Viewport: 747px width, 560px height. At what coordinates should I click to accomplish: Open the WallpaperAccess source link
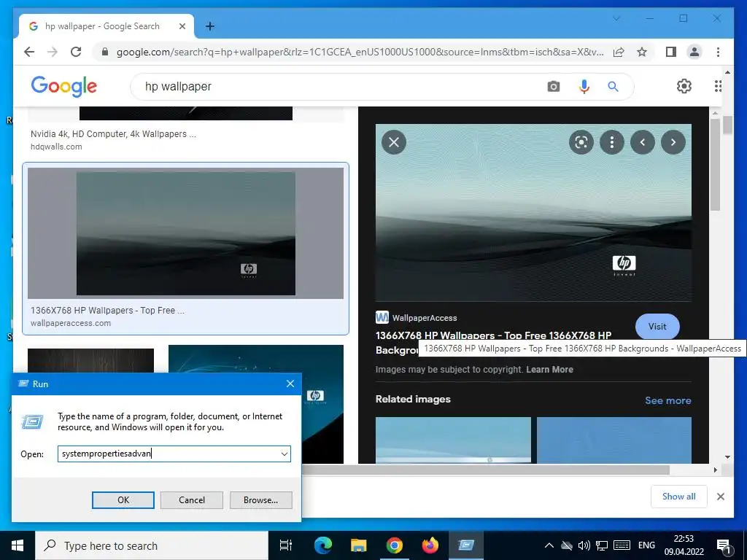pos(417,318)
